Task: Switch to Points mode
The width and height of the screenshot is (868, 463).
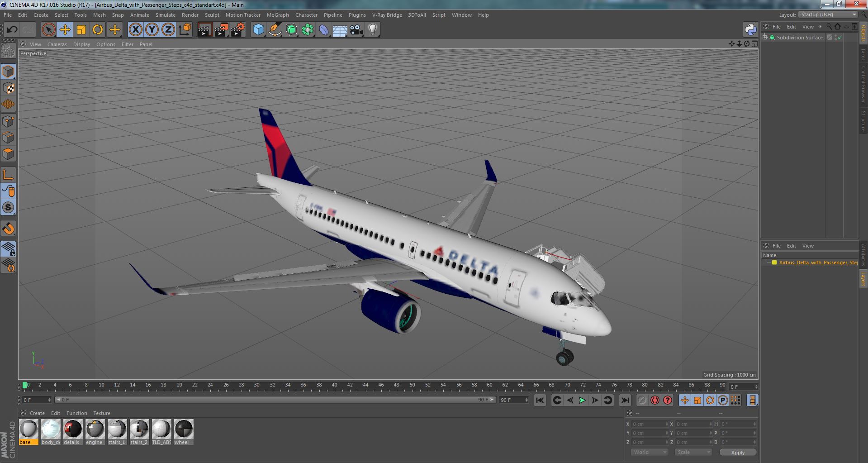Action: [8, 121]
